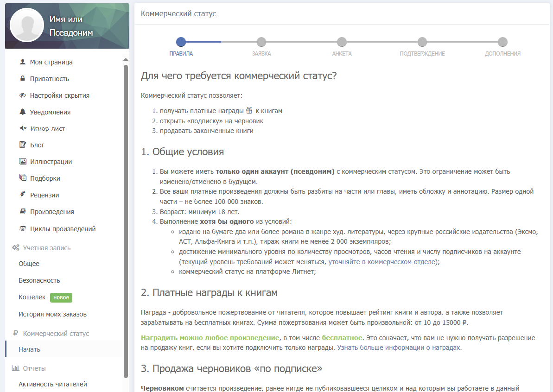
Task: Click the green word бесплатное
Action: 342,338
